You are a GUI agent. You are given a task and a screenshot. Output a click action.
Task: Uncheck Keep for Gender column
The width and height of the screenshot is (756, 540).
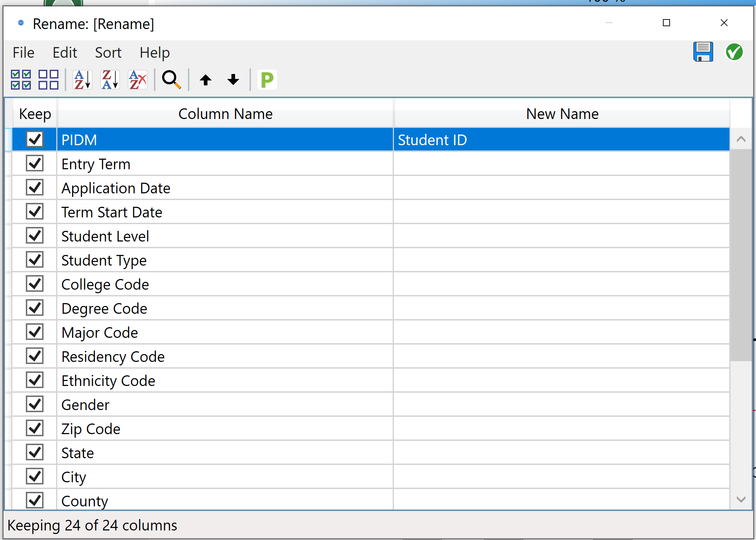pos(35,404)
